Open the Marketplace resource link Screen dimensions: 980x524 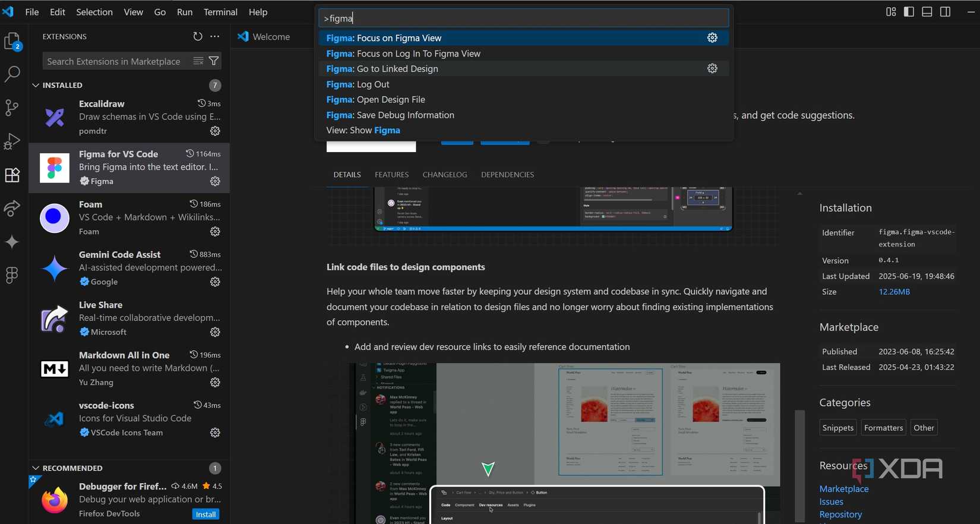pyautogui.click(x=844, y=489)
